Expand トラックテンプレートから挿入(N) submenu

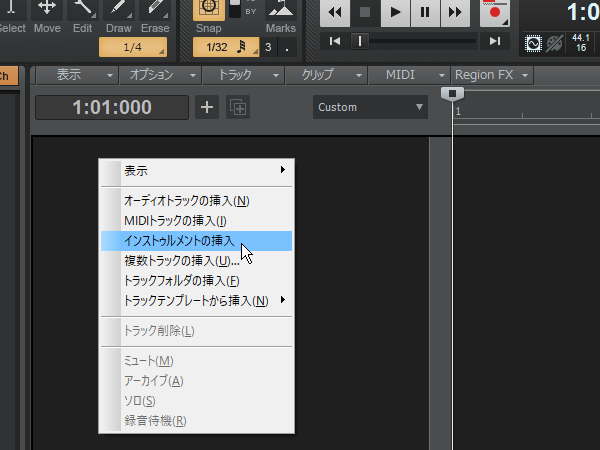point(196,301)
